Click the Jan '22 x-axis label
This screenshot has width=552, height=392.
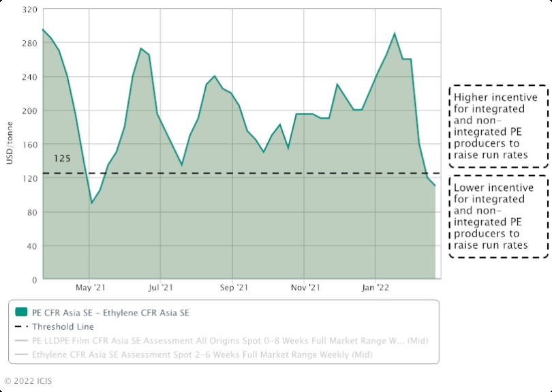pos(375,288)
